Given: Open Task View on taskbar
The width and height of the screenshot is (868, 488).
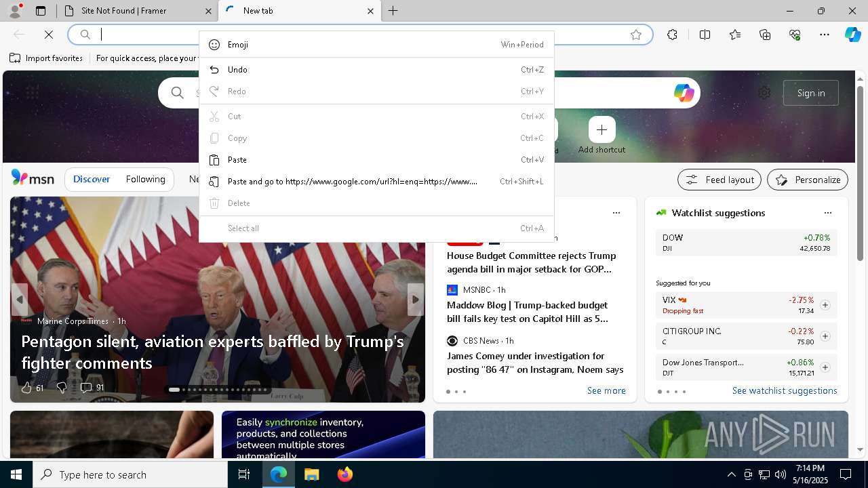Looking at the screenshot, I should (x=244, y=474).
